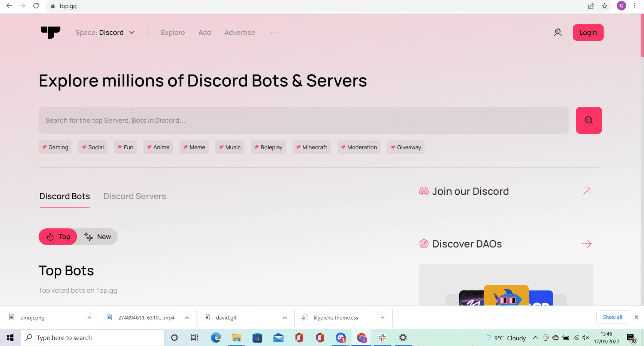Click the muted volume tray icon
The image size is (644, 346).
click(586, 338)
